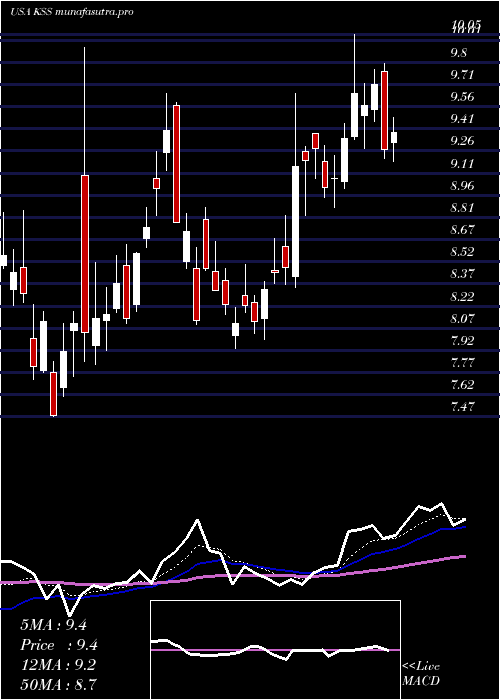Click the 7.47 price axis label
This screenshot has width=500, height=700.
point(462,407)
